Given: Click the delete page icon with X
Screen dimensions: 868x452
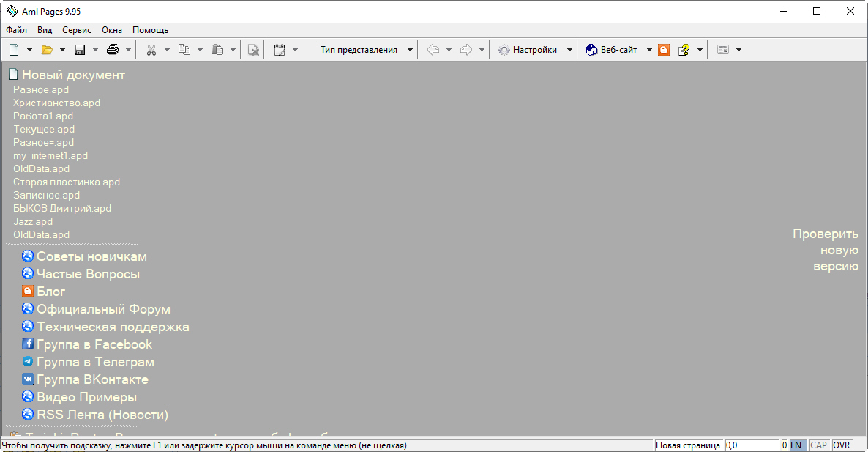Looking at the screenshot, I should (x=253, y=50).
